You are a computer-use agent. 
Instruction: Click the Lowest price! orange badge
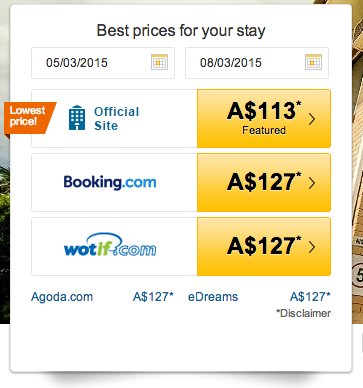pyautogui.click(x=29, y=118)
